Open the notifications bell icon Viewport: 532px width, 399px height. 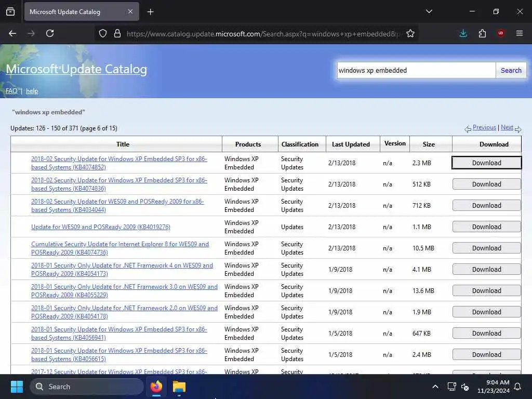tap(518, 387)
